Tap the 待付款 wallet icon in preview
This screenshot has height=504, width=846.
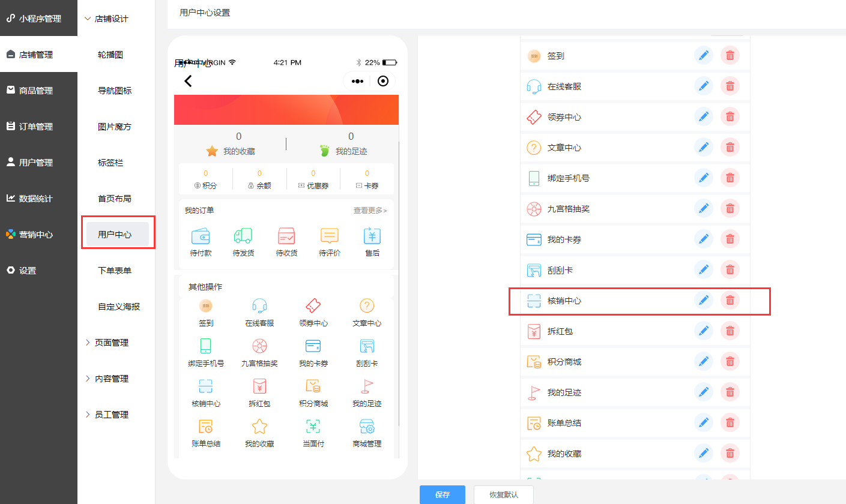(x=201, y=236)
